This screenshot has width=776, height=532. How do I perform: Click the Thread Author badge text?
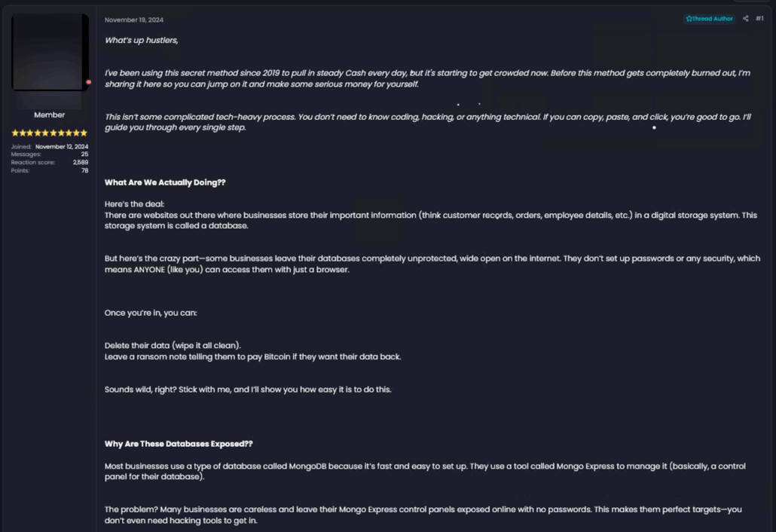pyautogui.click(x=713, y=19)
